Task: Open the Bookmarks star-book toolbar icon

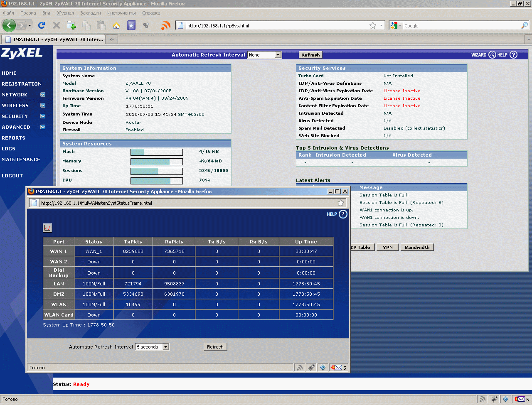Action: click(131, 25)
